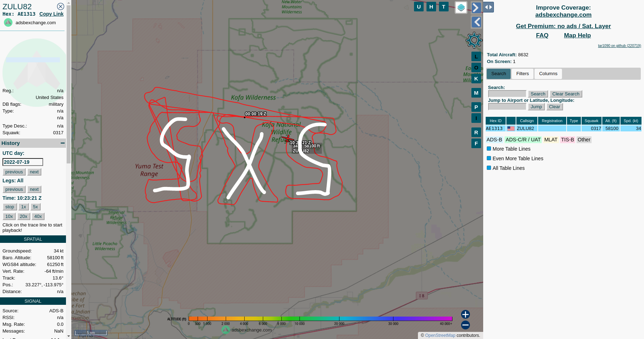Switch to the Filters tab
Image resolution: width=644 pixels, height=339 pixels.
tap(522, 74)
